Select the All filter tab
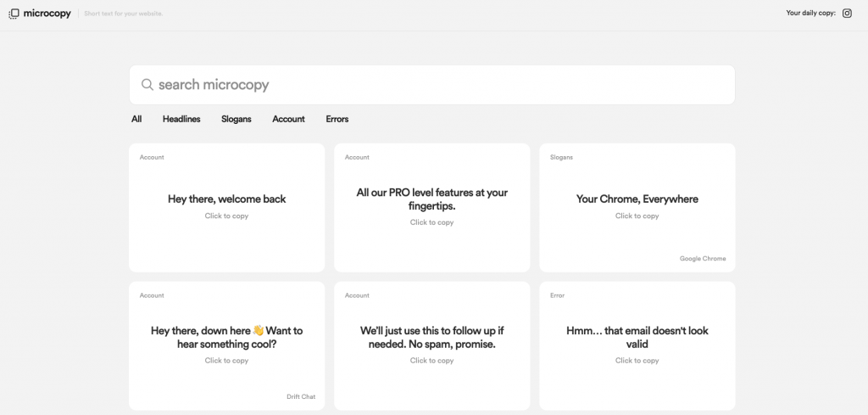868x415 pixels. (x=136, y=119)
